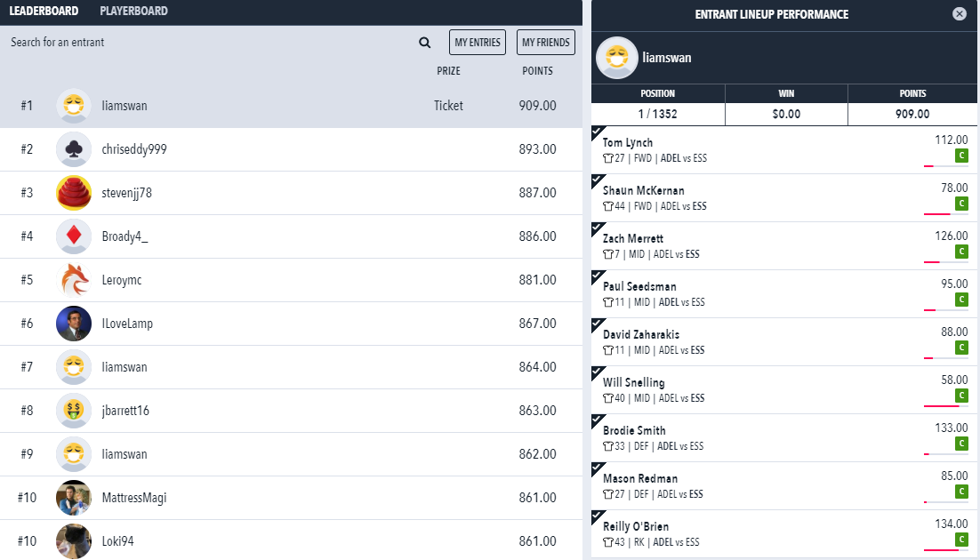This screenshot has height=560, width=980.
Task: Click the green C badge for Tom Lynch
Action: coord(962,156)
